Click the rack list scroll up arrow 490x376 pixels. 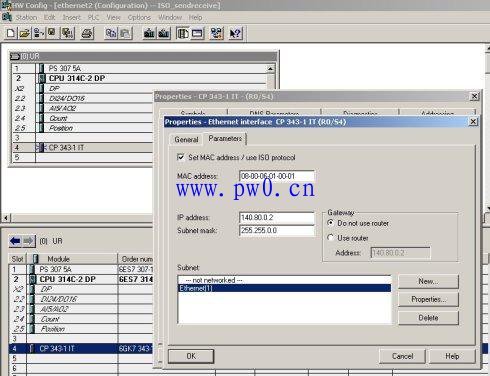pos(270,69)
